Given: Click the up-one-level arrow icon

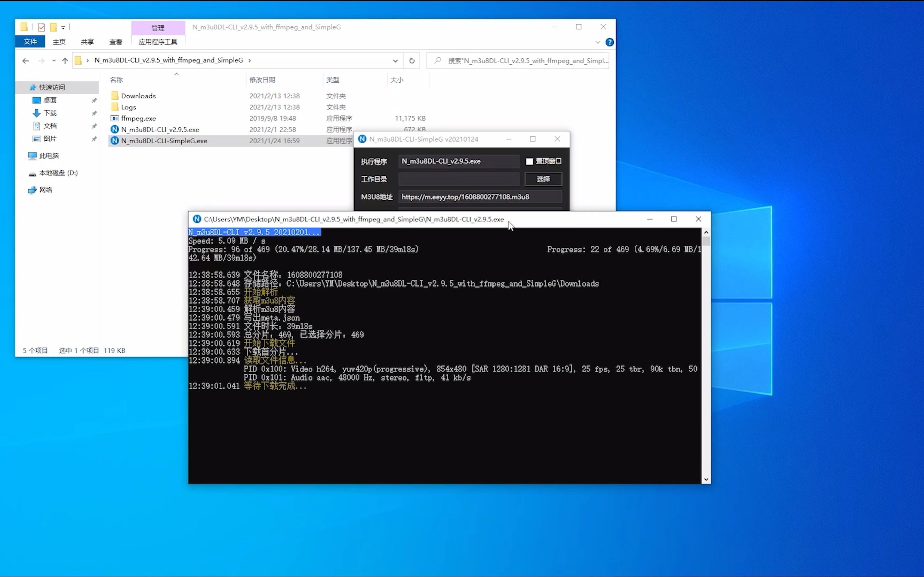Looking at the screenshot, I should pyautogui.click(x=65, y=60).
